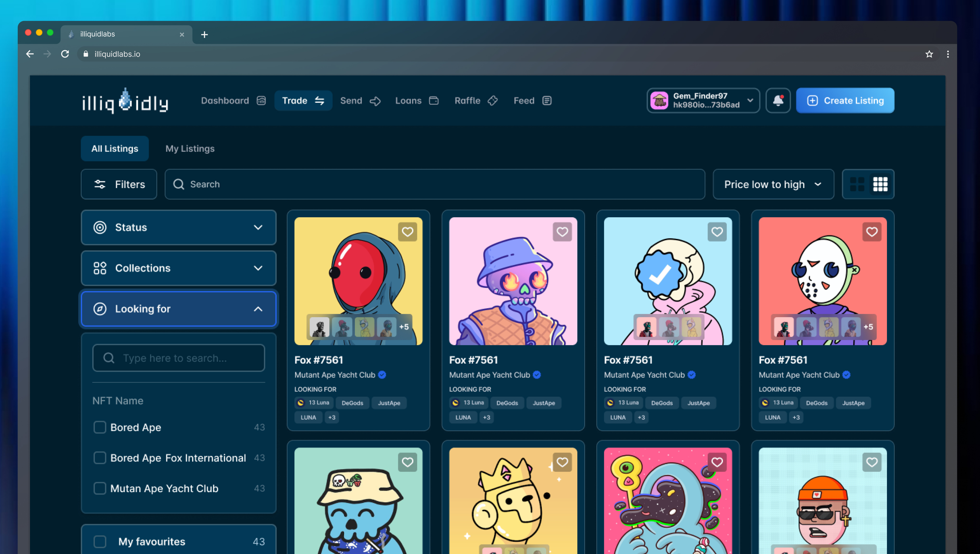Collapse the Looking for panel
980x554 pixels.
(259, 309)
